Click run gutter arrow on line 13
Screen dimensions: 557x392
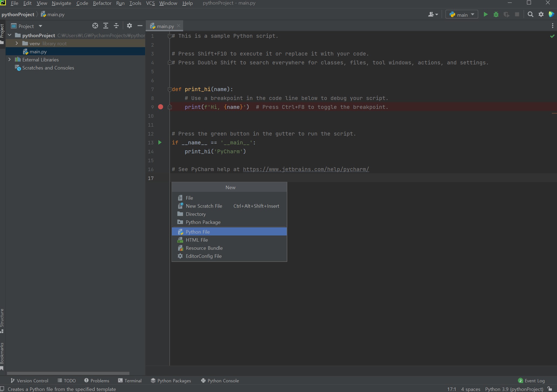click(x=160, y=143)
